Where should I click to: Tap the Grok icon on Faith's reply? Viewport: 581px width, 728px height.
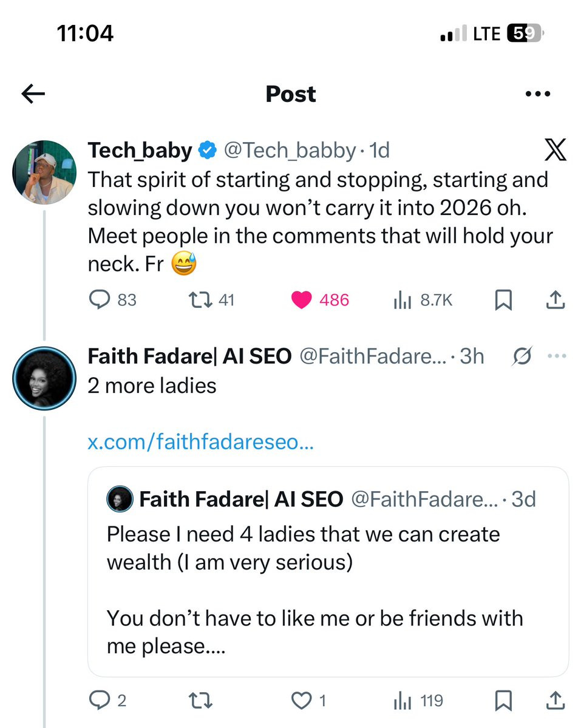tap(522, 356)
